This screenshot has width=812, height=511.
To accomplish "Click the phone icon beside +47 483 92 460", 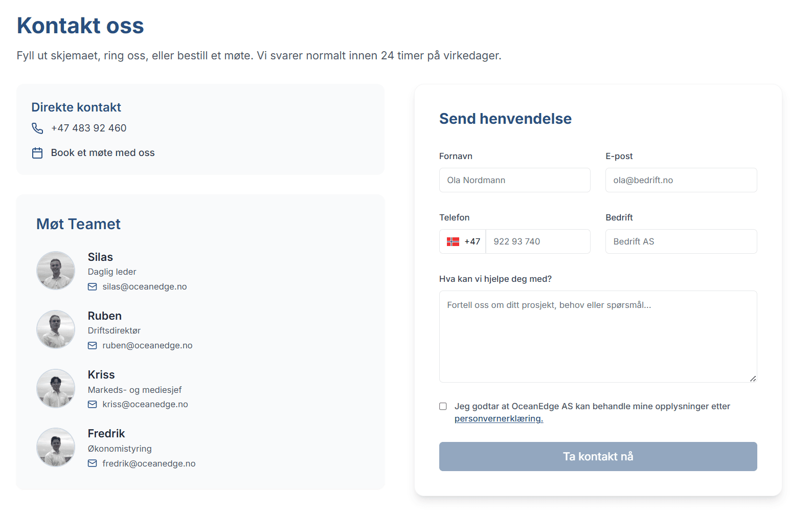I will click(x=37, y=128).
